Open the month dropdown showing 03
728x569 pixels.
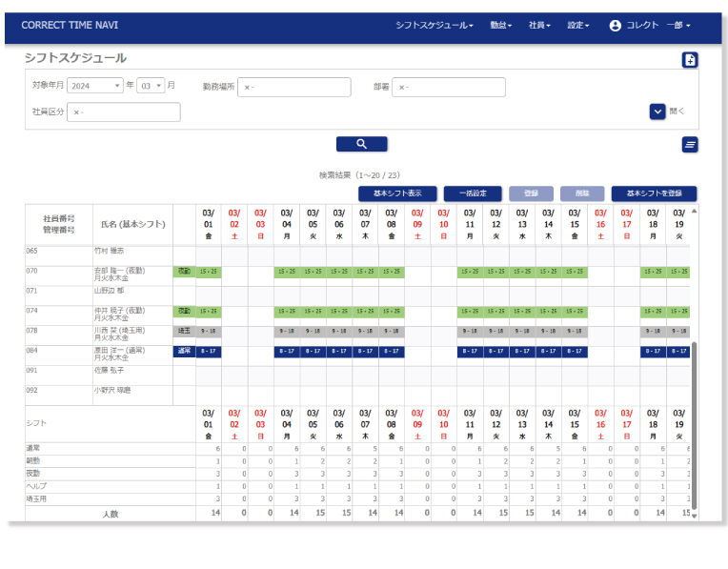coord(151,86)
